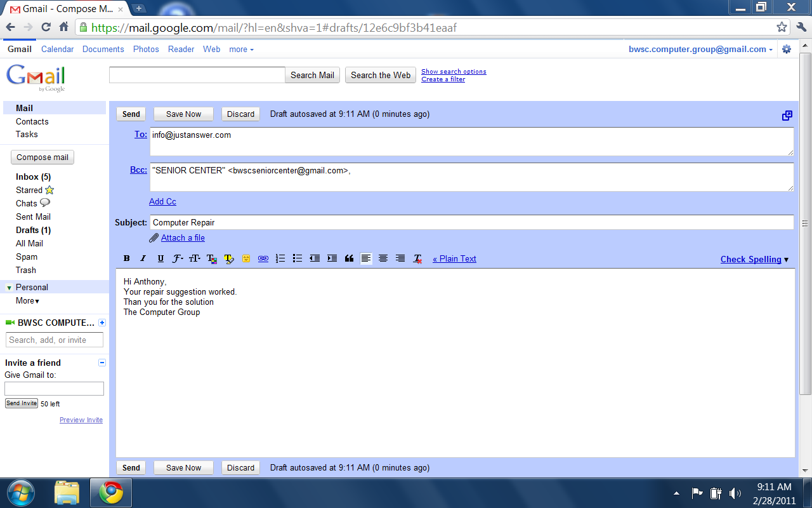Align text to the right
The image size is (812, 508).
tap(400, 258)
